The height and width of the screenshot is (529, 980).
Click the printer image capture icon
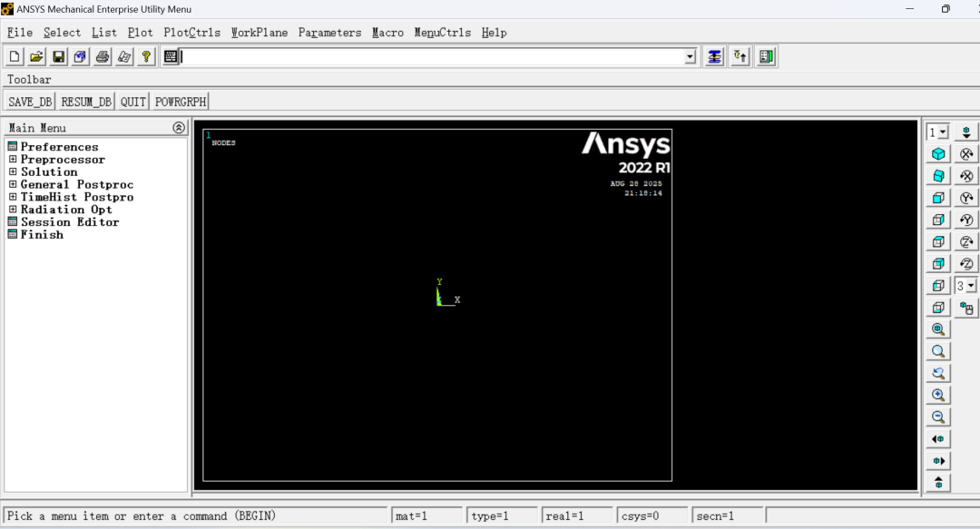[x=102, y=57]
